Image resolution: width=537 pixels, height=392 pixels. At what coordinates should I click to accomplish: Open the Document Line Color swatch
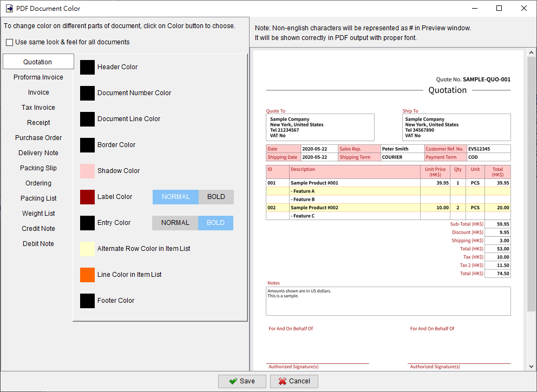pos(87,119)
